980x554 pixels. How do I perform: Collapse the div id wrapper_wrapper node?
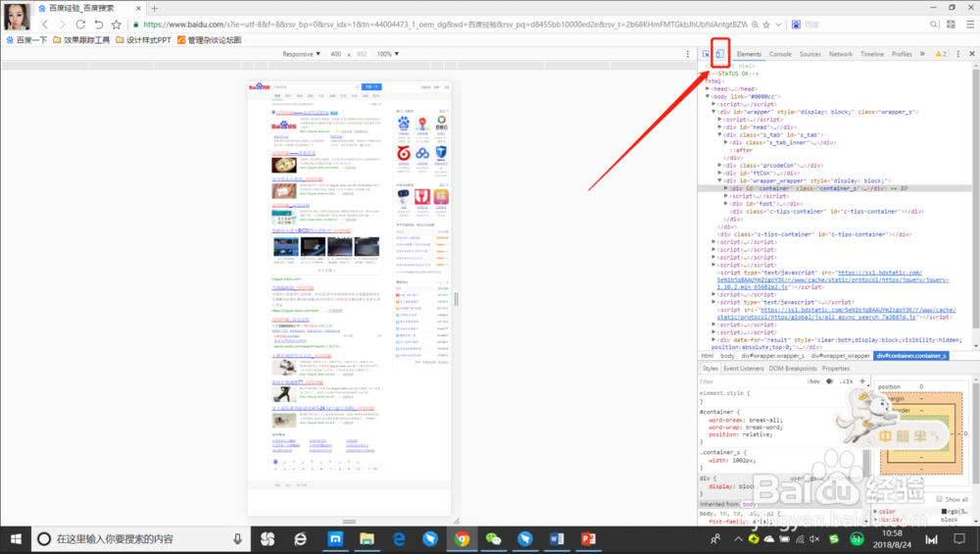coord(720,180)
